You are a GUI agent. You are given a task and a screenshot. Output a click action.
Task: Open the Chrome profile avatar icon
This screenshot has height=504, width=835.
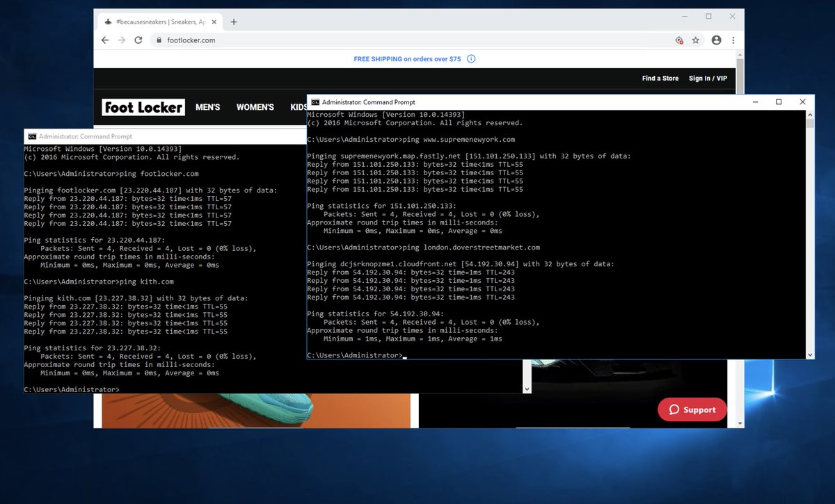[x=716, y=40]
